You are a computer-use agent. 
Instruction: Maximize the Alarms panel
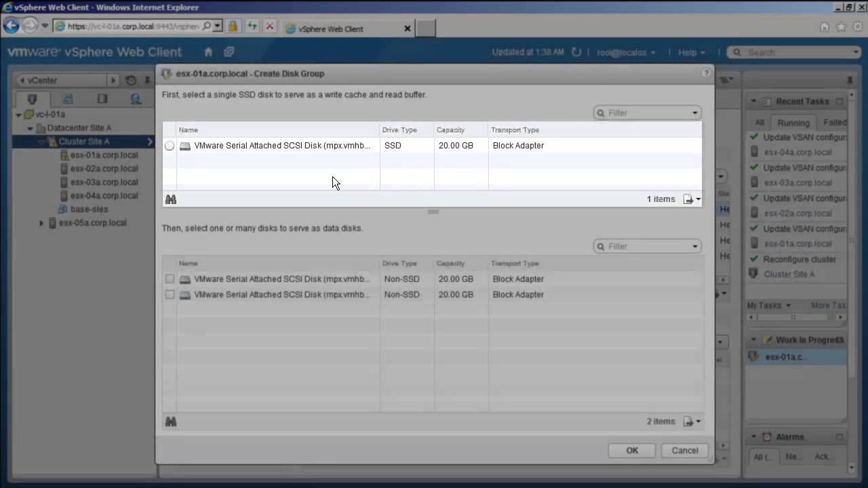[840, 437]
